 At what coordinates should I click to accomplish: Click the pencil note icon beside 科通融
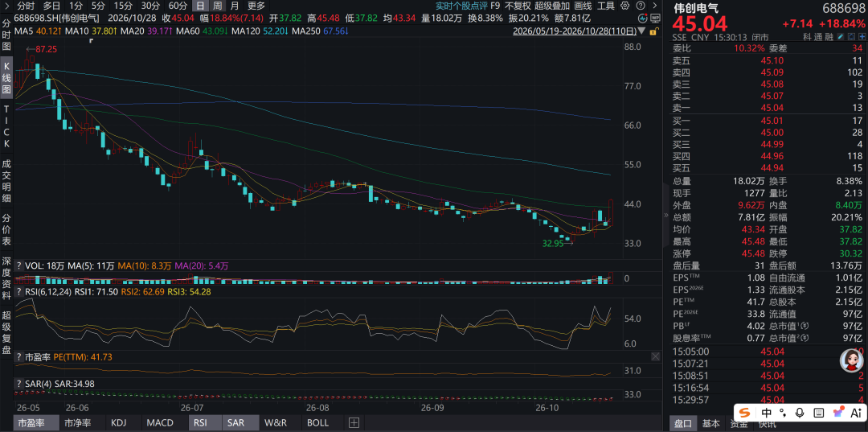click(841, 36)
